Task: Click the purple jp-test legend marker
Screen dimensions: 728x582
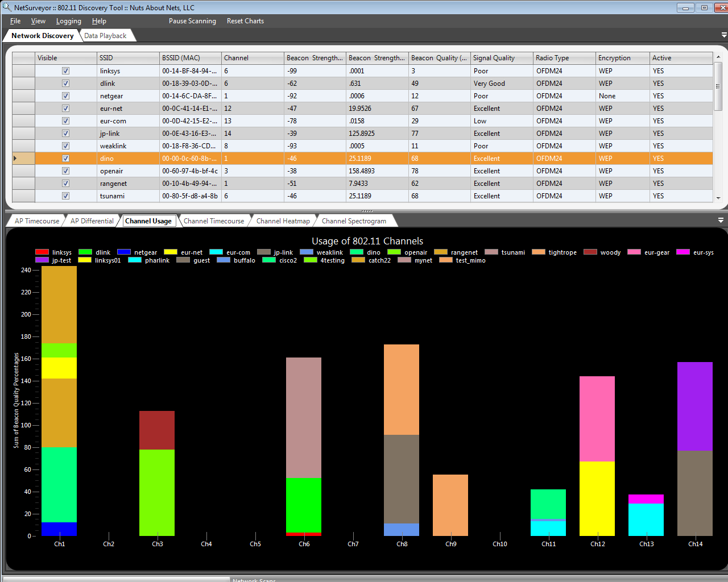Action: pos(42,260)
